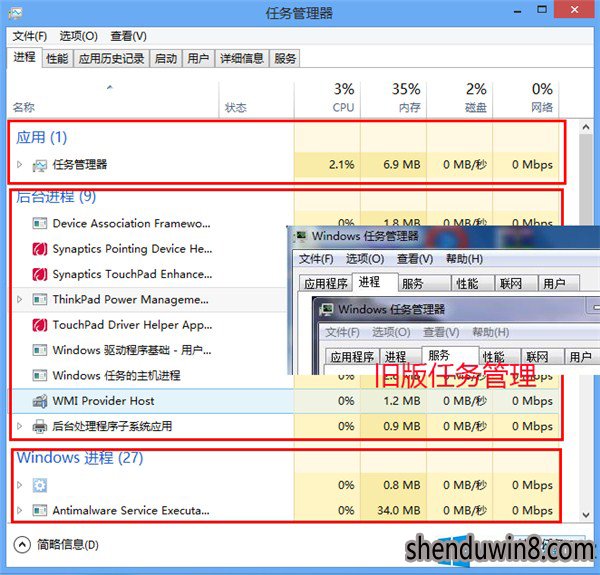Select 服务 tab in old Windows 任务管理器
The image size is (600, 575).
point(424,283)
